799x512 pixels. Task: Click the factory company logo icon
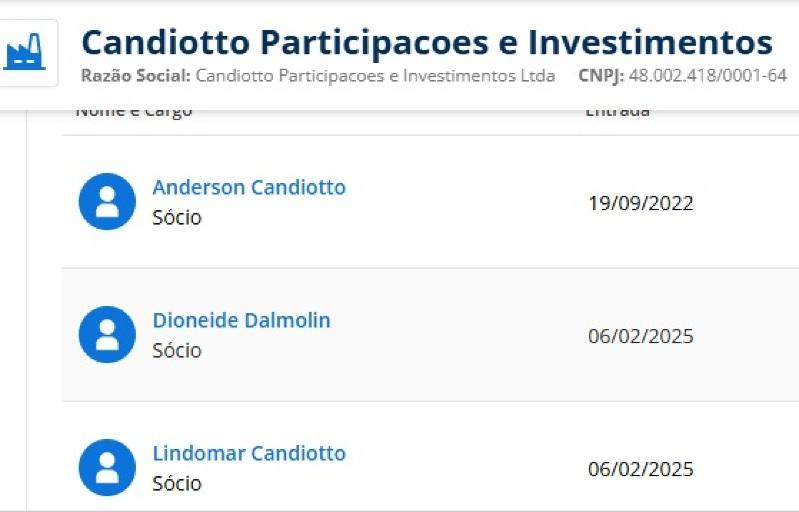24,52
